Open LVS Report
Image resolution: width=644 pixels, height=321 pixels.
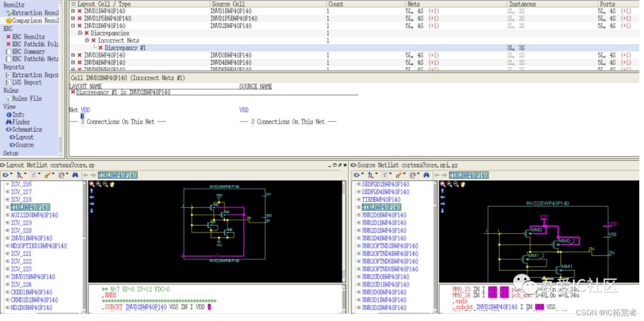click(24, 82)
